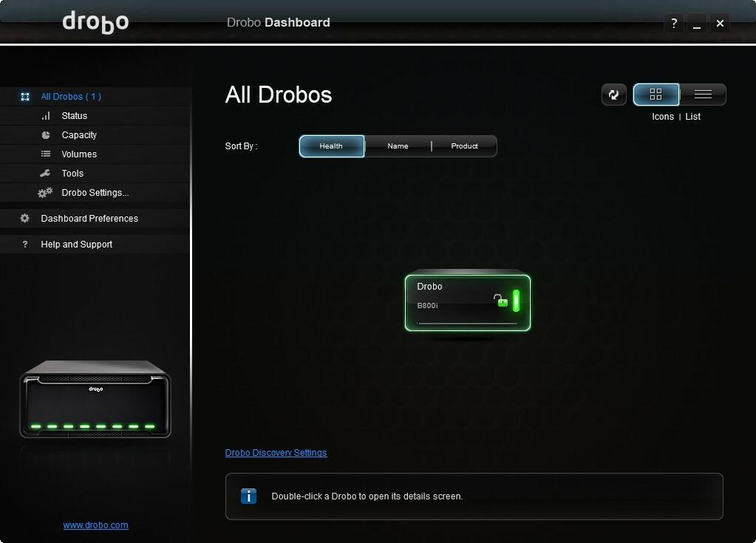This screenshot has width=756, height=543.
Task: Click the 'Double-click a Drobo' hint text
Action: [367, 496]
